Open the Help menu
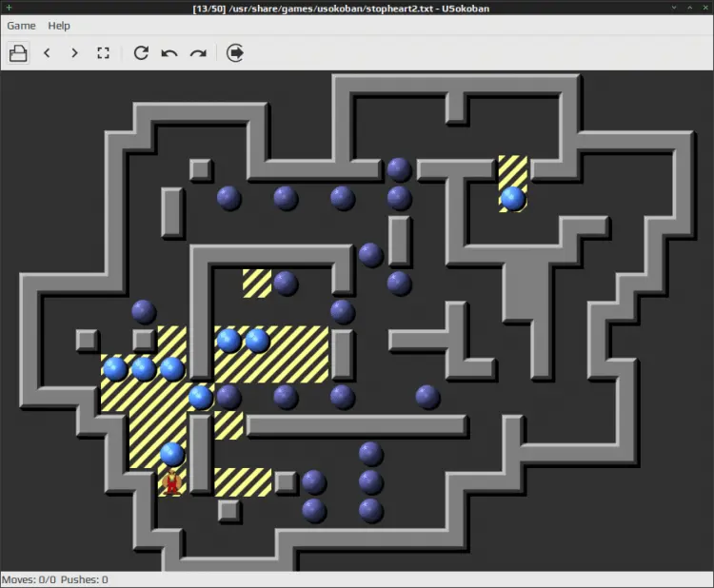The width and height of the screenshot is (714, 588). (x=59, y=26)
